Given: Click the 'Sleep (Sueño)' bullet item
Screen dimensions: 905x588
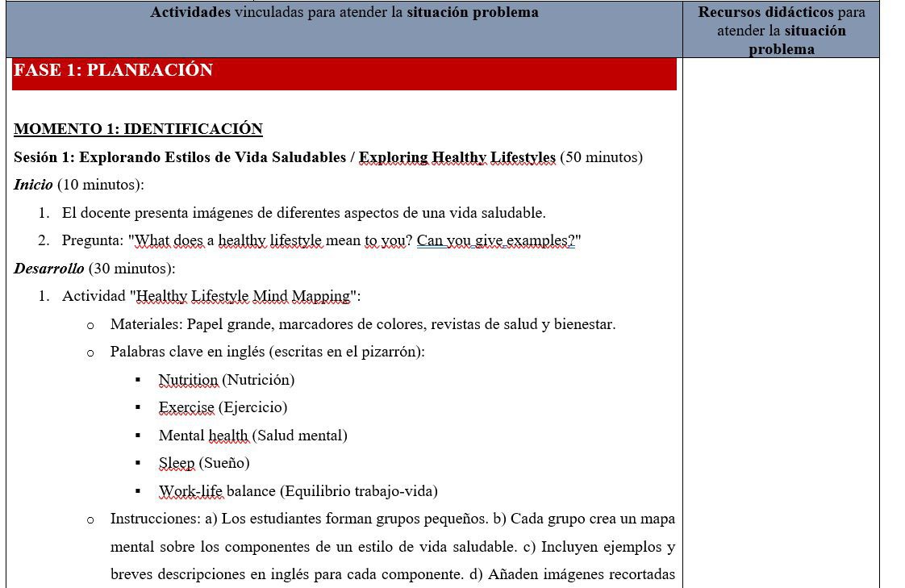Looking at the screenshot, I should [x=204, y=463].
